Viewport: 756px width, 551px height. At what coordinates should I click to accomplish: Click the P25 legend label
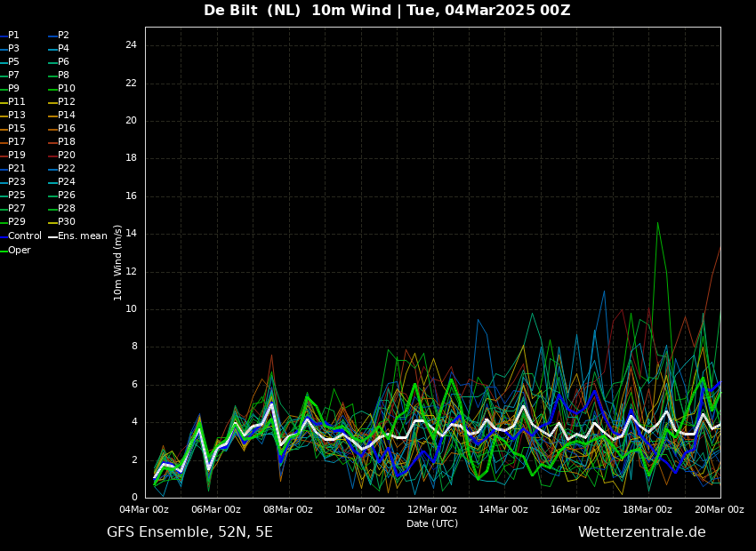pyautogui.click(x=16, y=195)
